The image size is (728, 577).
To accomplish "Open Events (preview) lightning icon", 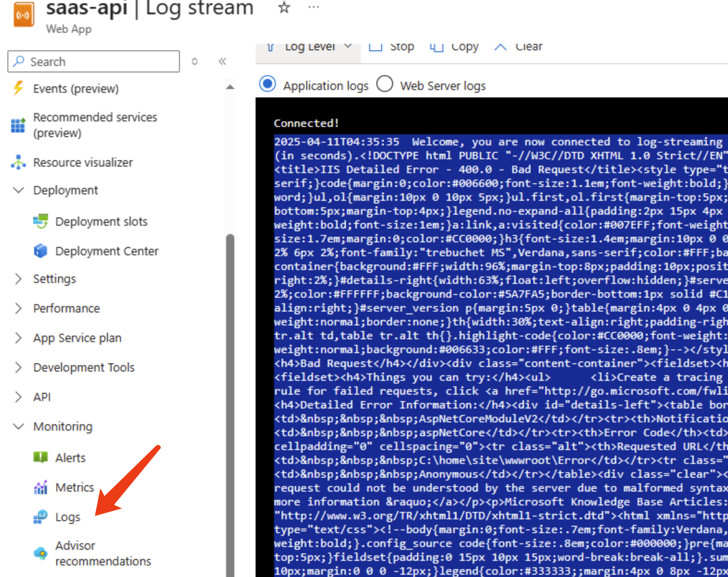I will point(18,88).
